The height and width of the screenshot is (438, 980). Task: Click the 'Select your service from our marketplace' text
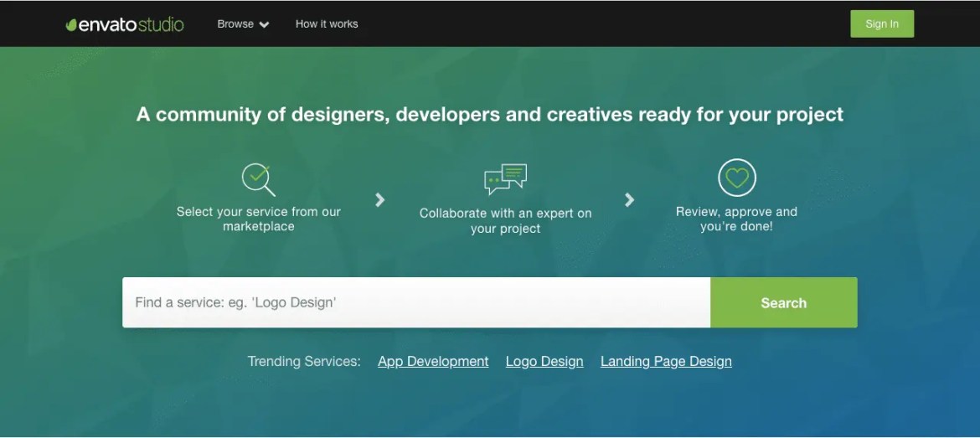pos(259,219)
